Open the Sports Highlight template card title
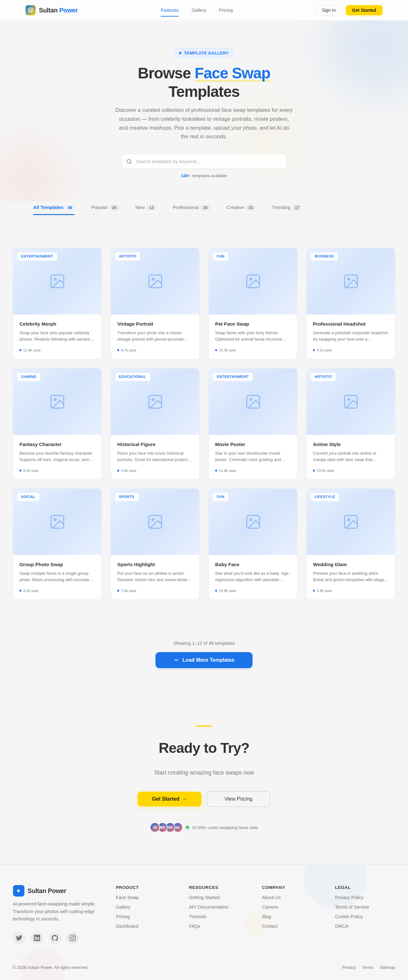Viewport: 408px width, 980px height. pos(136,565)
